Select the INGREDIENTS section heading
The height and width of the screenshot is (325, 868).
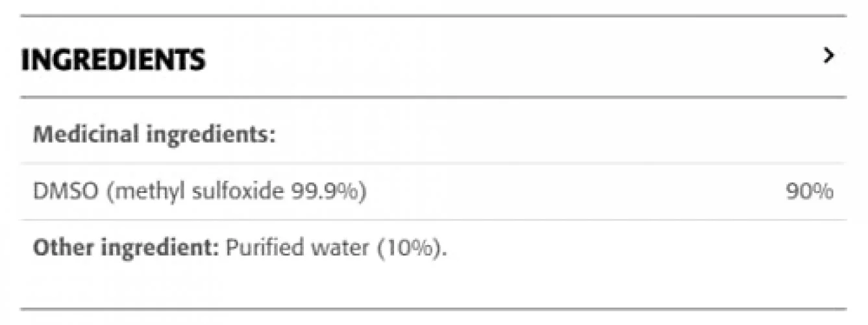(x=113, y=60)
